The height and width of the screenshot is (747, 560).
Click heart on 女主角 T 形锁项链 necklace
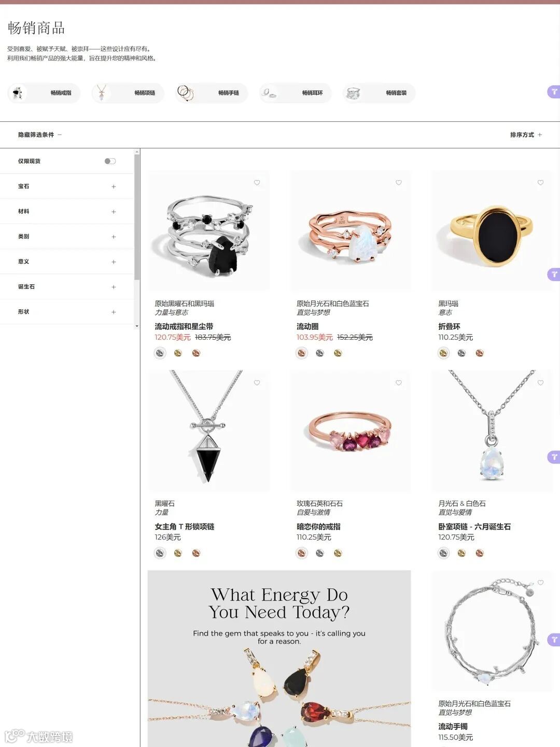[257, 383]
